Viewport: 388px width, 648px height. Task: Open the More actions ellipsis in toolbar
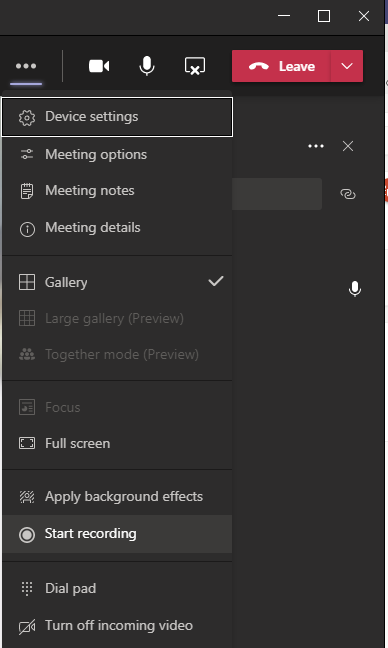(26, 66)
